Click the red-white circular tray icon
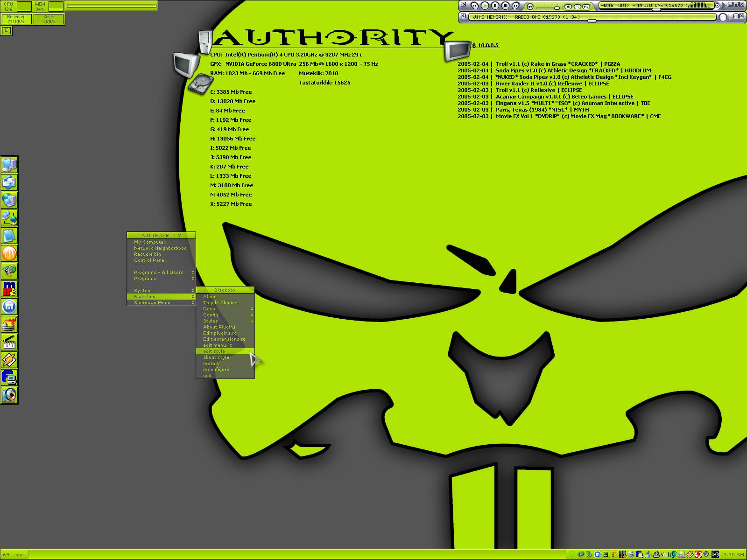 coord(698,554)
